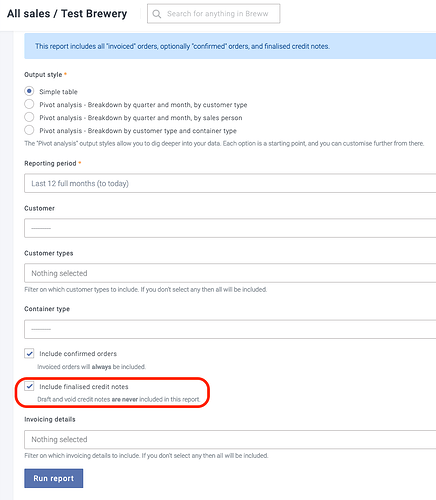Expand the Invoicing details selector

click(x=230, y=439)
